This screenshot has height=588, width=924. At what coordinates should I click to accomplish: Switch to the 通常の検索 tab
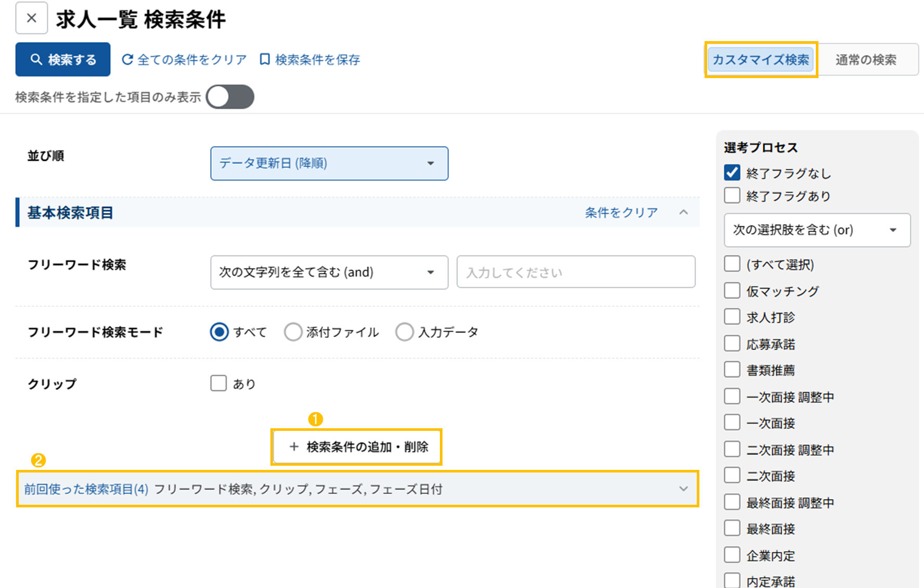tap(866, 60)
